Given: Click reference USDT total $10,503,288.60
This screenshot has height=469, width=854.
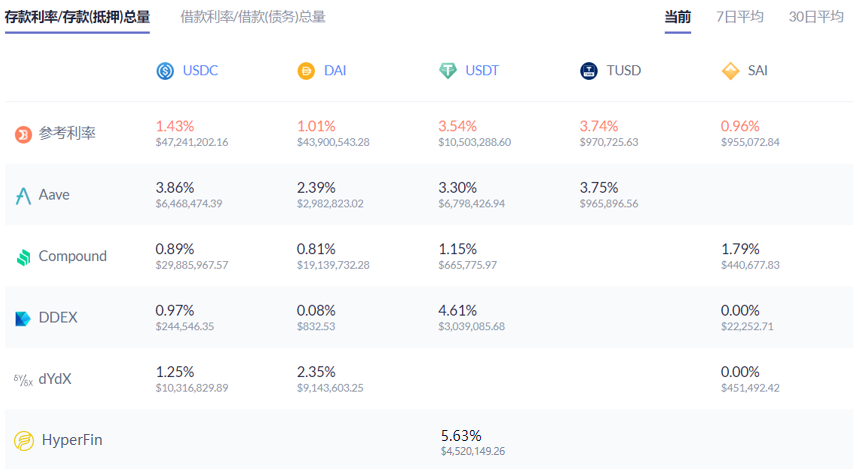Looking at the screenshot, I should click(x=474, y=142).
